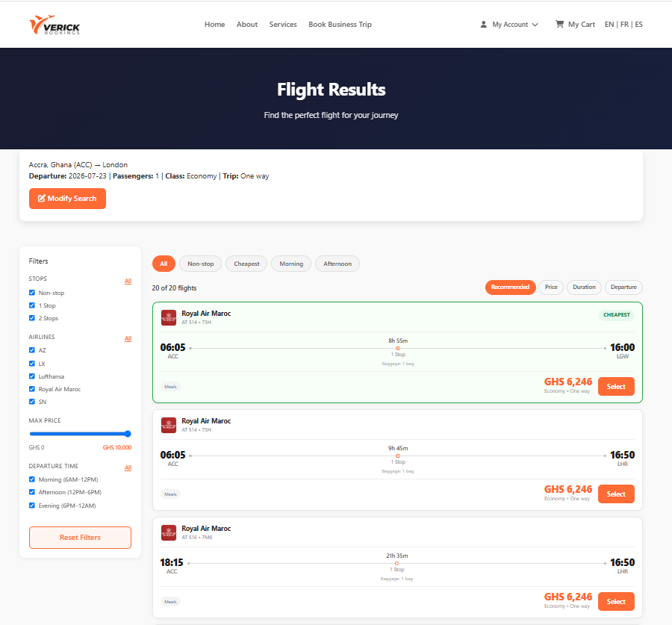Sort results by Departure
Screen dimensions: 672x625
pyautogui.click(x=623, y=287)
